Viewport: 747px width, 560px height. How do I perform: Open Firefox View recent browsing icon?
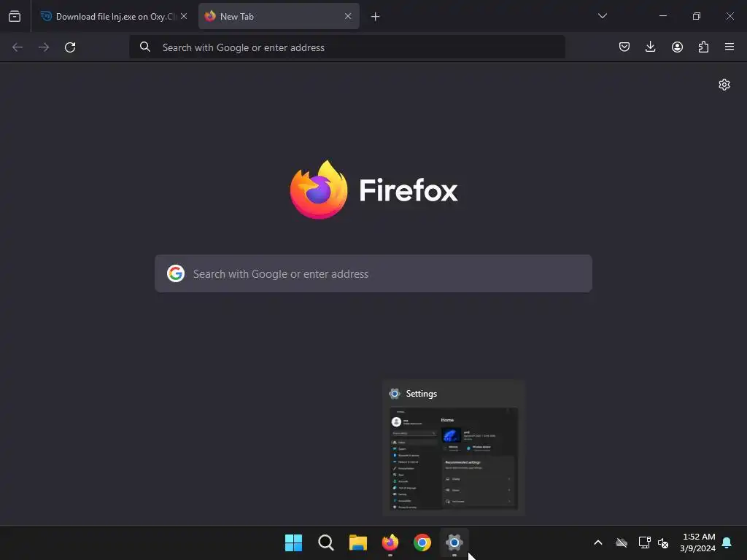point(15,16)
